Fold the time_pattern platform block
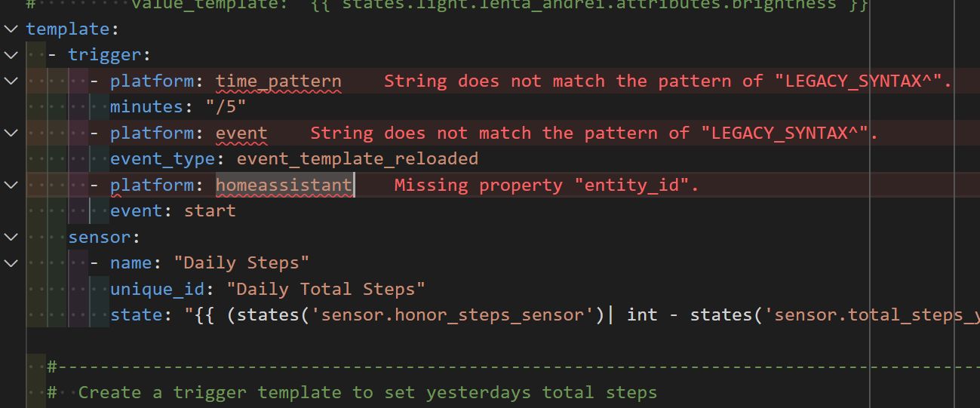The height and width of the screenshot is (408, 980). pyautogui.click(x=10, y=81)
